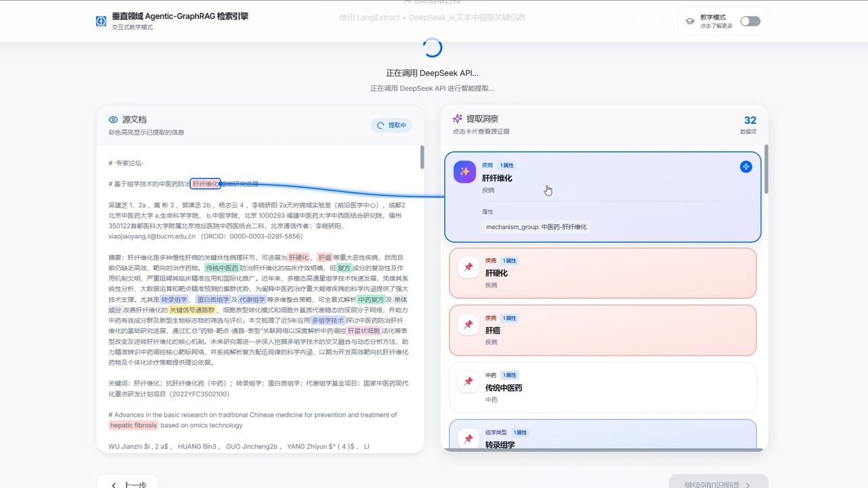Click the pin icon on 肝癌 card
The width and height of the screenshot is (868, 488).
(469, 325)
